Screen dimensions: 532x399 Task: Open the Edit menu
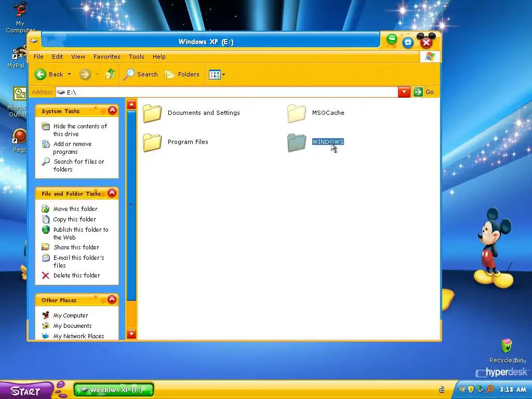[57, 57]
